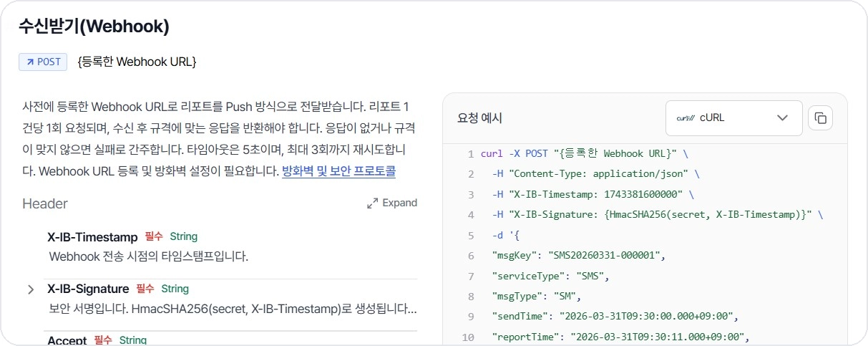This screenshot has width=868, height=346.
Task: Click code line 1 with curl -X POST
Action: pos(585,153)
